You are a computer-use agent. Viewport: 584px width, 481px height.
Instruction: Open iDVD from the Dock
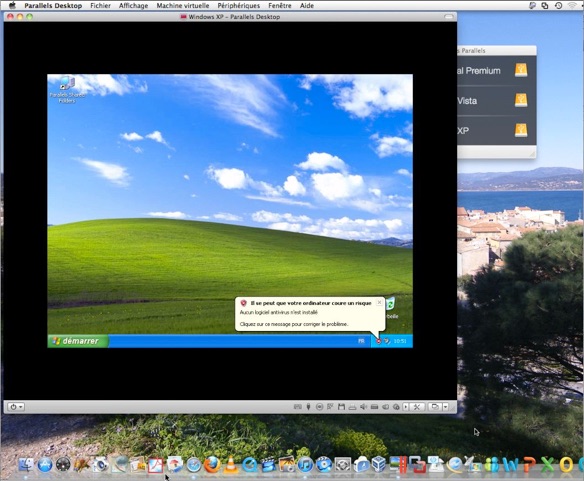[x=324, y=465]
